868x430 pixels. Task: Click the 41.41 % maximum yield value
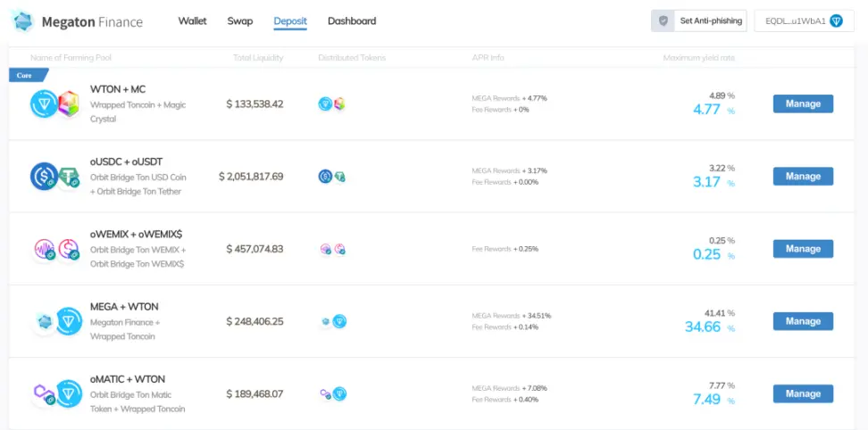click(x=720, y=313)
